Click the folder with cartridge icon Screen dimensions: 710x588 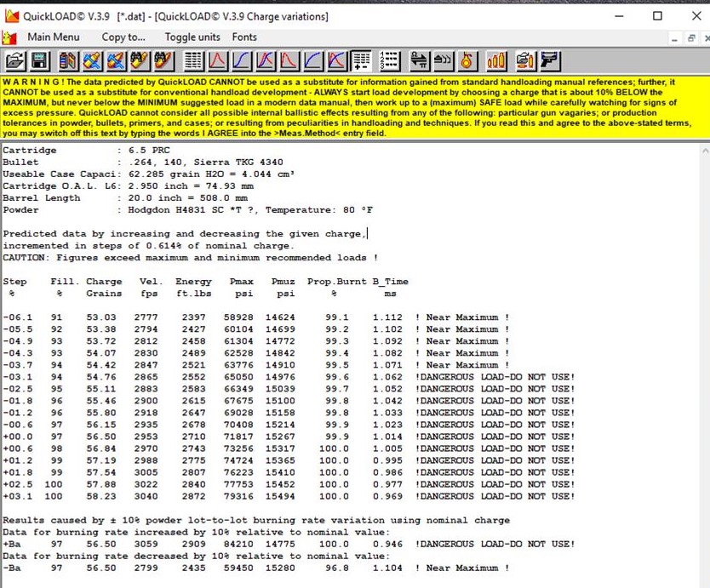[525, 60]
